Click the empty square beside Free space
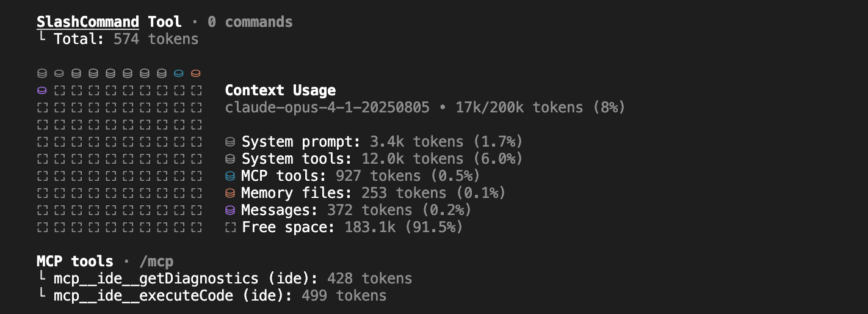The height and width of the screenshot is (314, 868). click(x=230, y=228)
